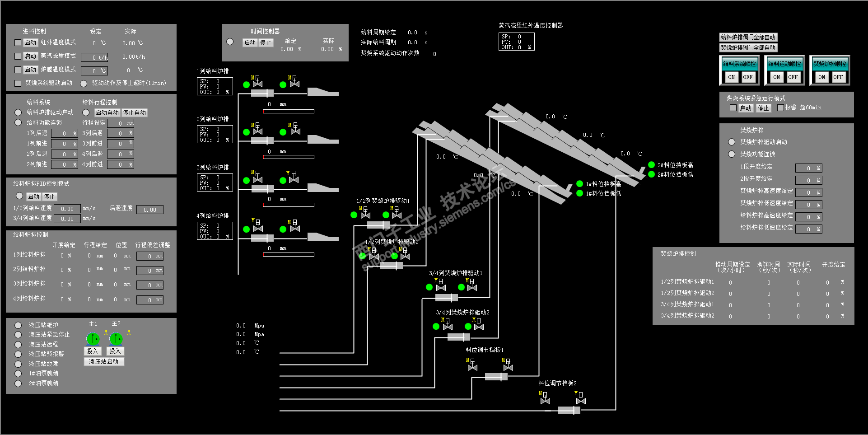Viewport: 868px width, 435px height.
Task: Click left valve of 3/4列焚烧炉排驱动1
Action: click(x=441, y=285)
